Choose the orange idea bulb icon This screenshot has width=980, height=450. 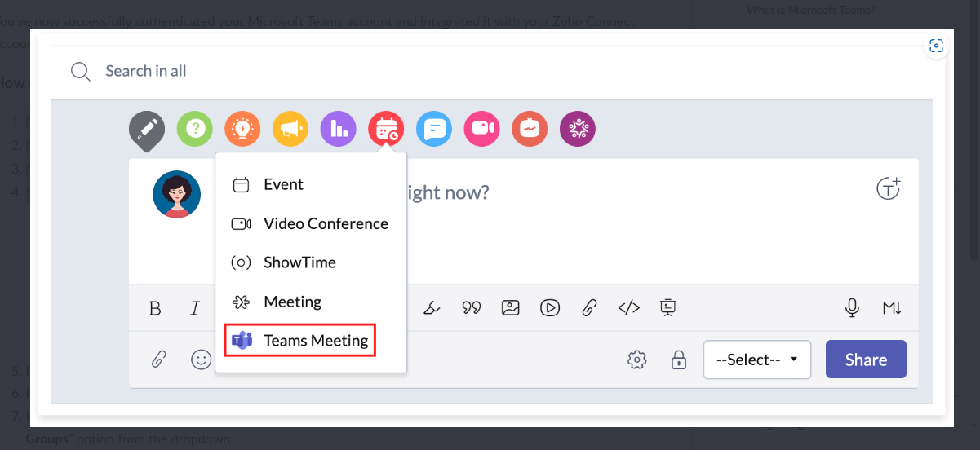click(x=242, y=128)
